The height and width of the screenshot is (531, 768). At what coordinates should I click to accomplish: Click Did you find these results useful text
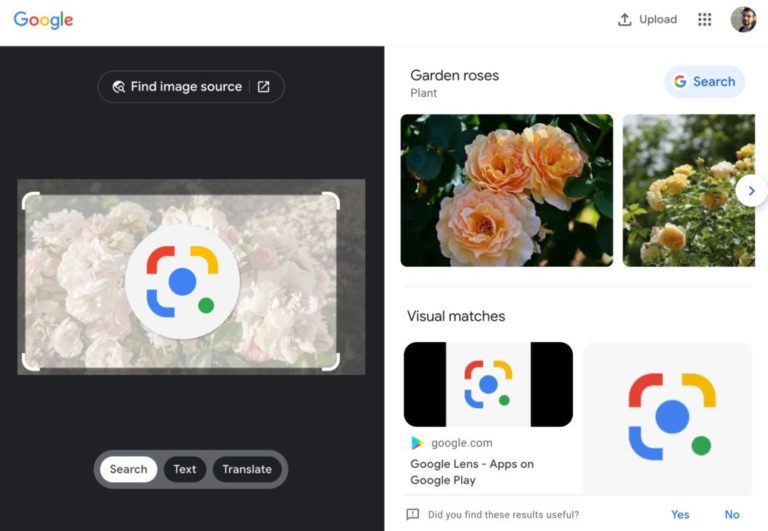(x=503, y=514)
